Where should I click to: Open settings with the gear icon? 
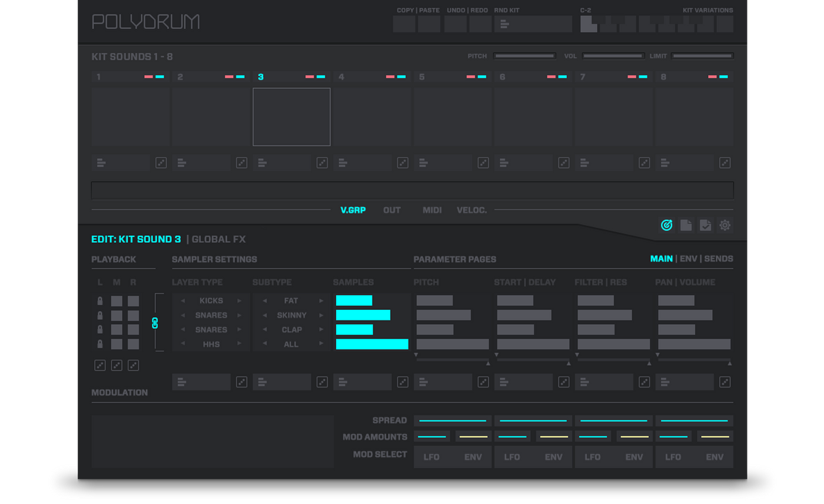point(725,225)
